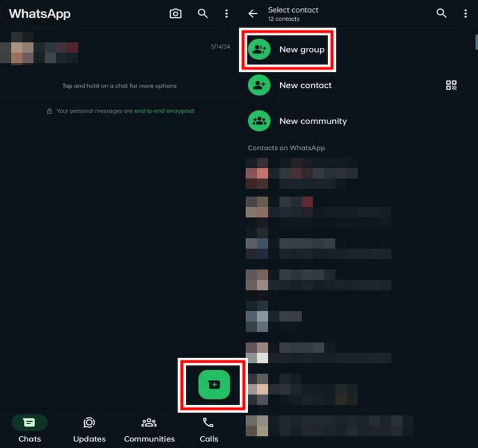The height and width of the screenshot is (448, 478).
Task: Open the three-dot menu on Chats screen
Action: coord(226,13)
